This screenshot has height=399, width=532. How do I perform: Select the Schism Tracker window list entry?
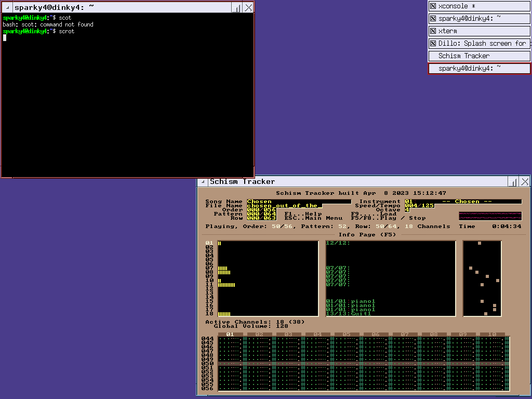(x=479, y=56)
